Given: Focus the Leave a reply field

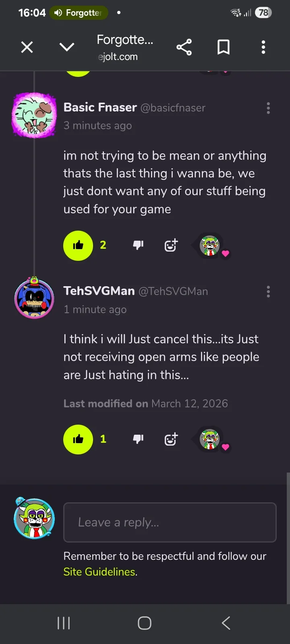Looking at the screenshot, I should pyautogui.click(x=170, y=522).
